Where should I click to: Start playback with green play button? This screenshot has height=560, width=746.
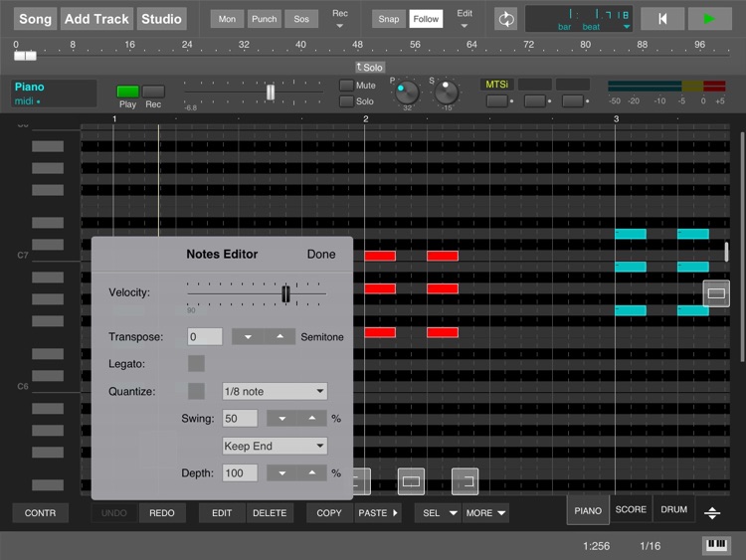tap(709, 19)
